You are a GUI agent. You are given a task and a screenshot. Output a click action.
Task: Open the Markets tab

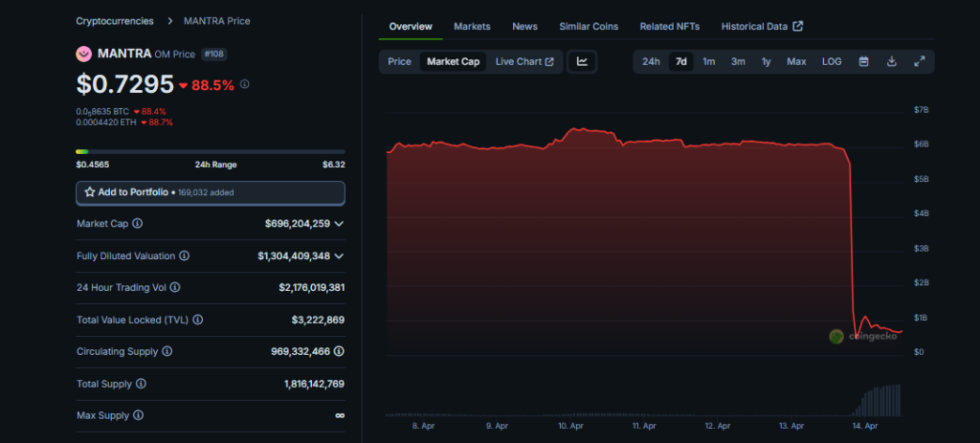coord(472,26)
